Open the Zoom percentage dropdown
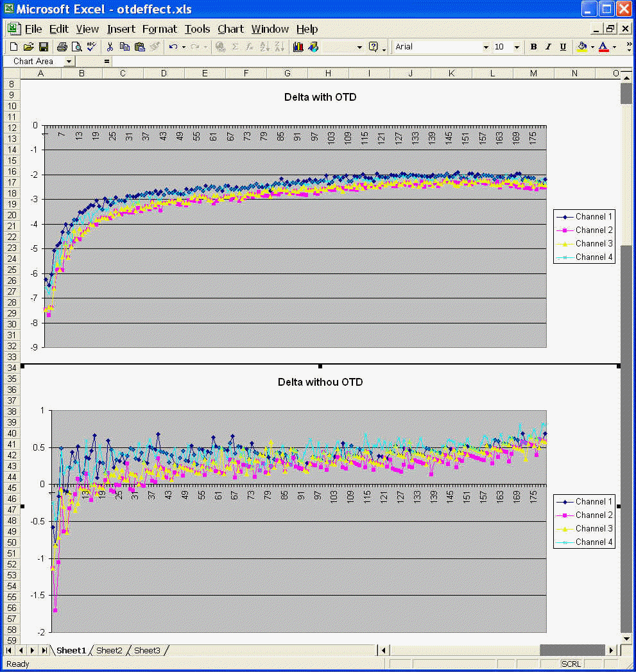This screenshot has width=636, height=672. click(x=359, y=47)
